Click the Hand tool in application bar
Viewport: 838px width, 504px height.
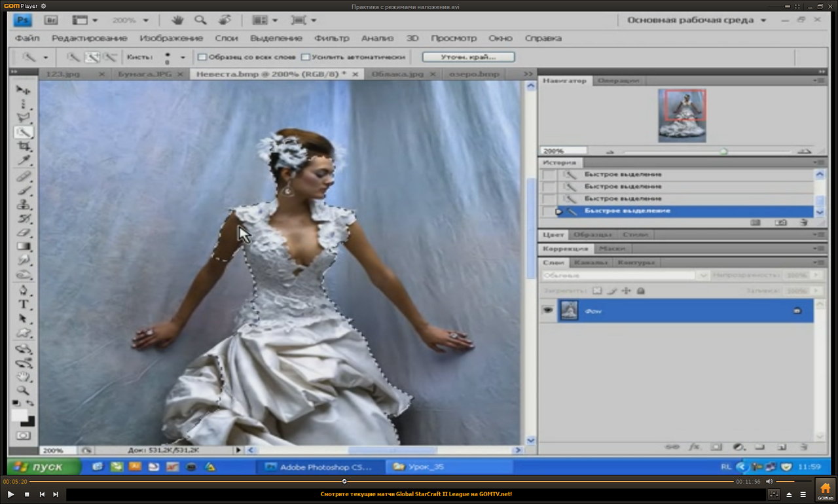point(177,20)
